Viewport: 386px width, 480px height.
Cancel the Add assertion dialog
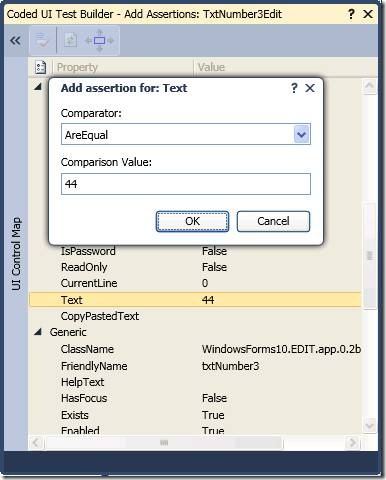(x=273, y=221)
